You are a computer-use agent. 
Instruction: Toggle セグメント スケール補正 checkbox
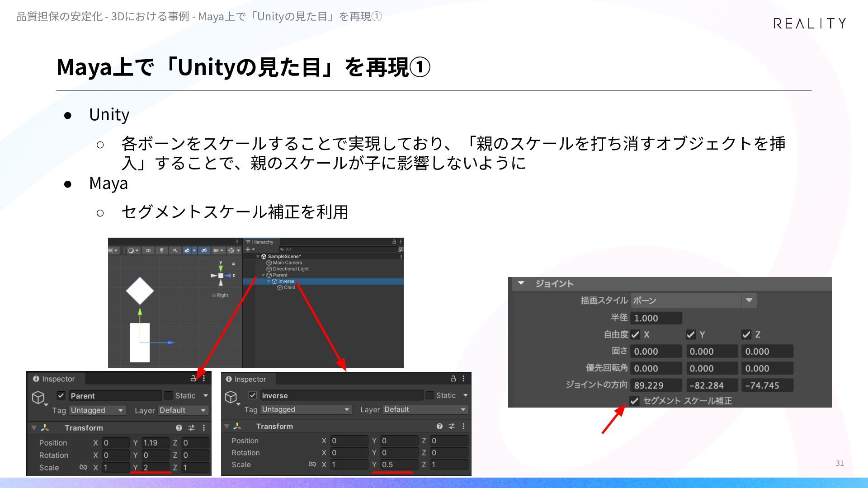coord(634,401)
